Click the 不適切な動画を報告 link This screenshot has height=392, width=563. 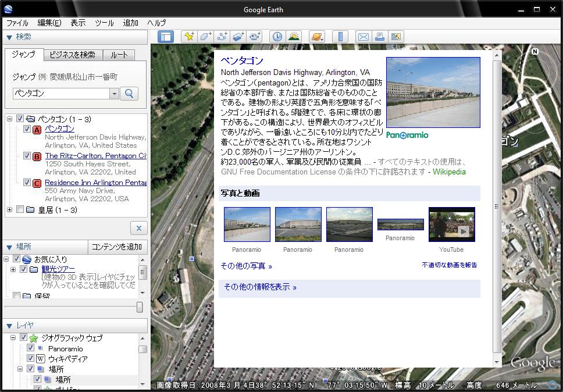click(450, 265)
